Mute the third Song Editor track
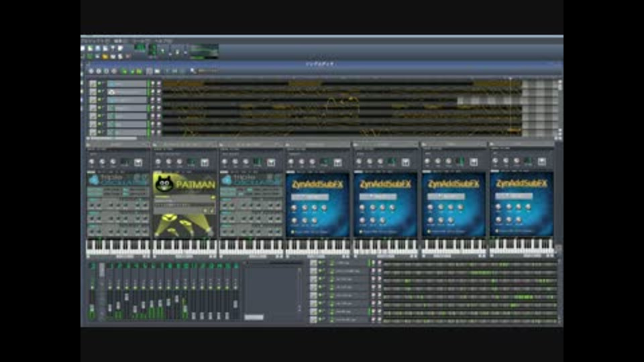The width and height of the screenshot is (644, 362). pos(99,99)
